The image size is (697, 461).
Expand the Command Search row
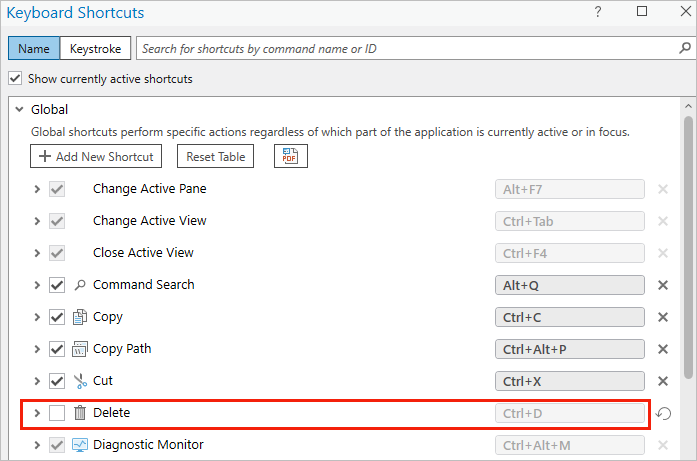(x=37, y=285)
